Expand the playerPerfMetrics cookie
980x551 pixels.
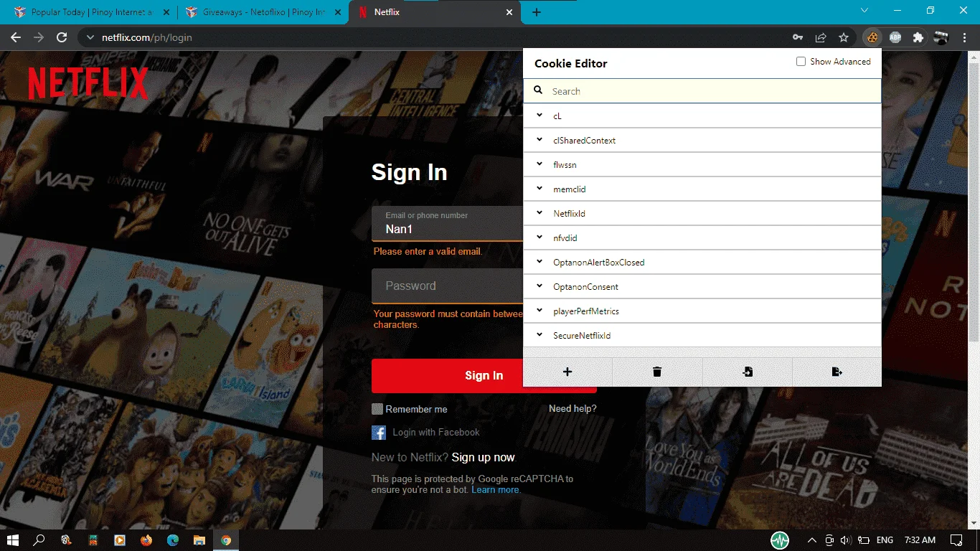click(x=702, y=311)
